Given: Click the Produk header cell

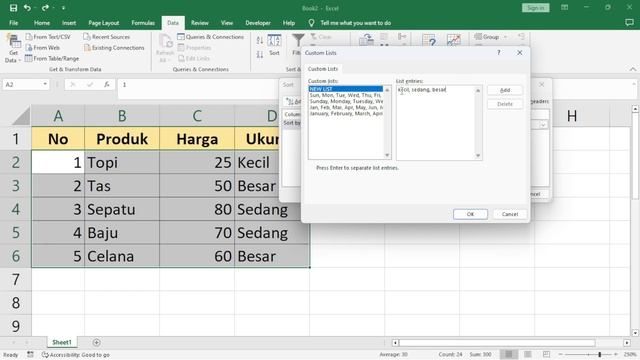Looking at the screenshot, I should (x=122, y=139).
